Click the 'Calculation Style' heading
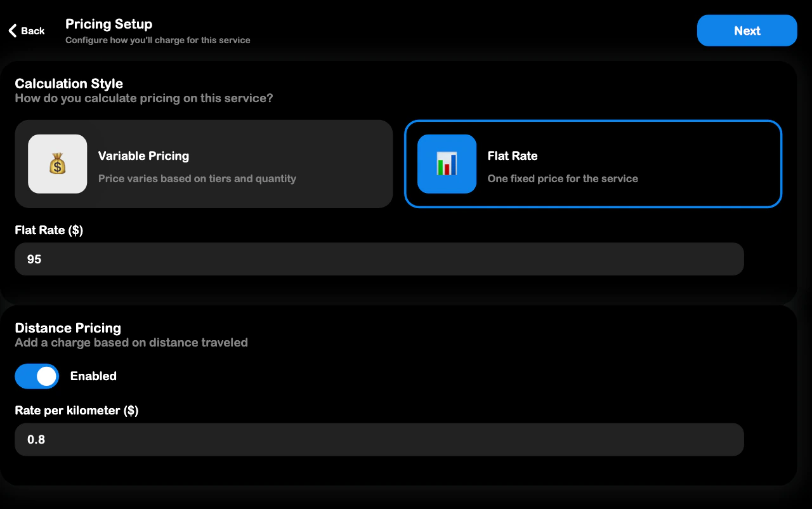Viewport: 812px width, 509px height. point(69,84)
